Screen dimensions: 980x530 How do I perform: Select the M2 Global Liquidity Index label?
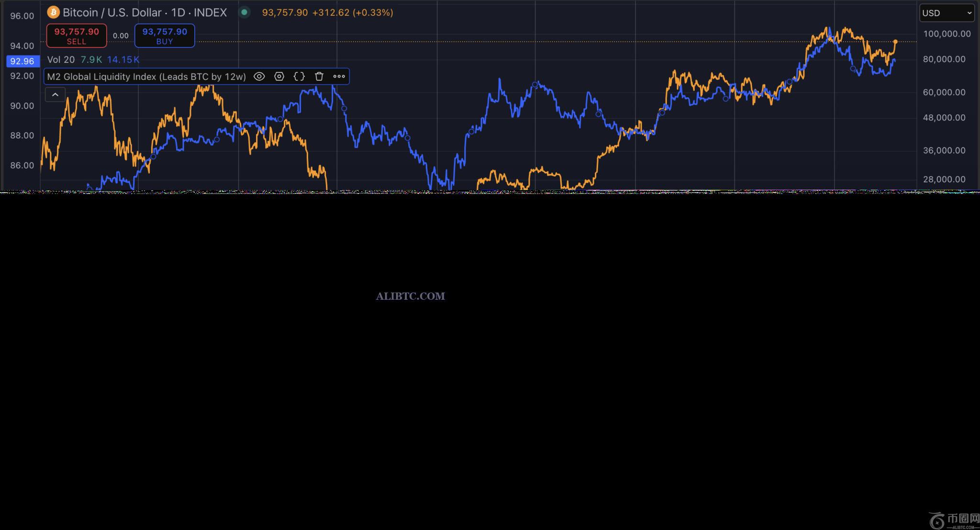tap(146, 77)
